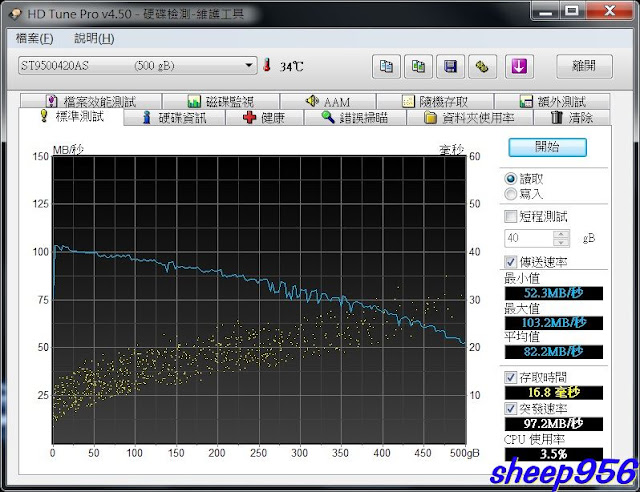
Task: Click the info icon on 硬碟資訊 tab
Action: [x=147, y=118]
